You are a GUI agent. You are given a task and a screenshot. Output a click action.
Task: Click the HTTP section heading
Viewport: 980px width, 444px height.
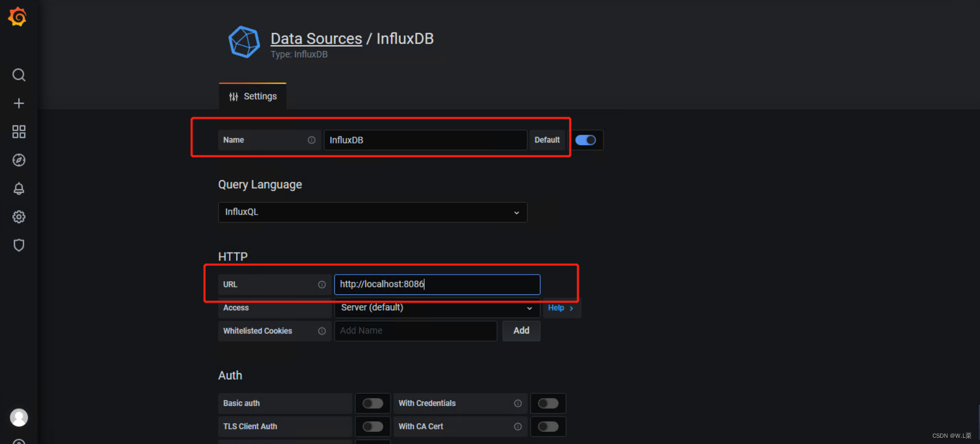tap(233, 257)
